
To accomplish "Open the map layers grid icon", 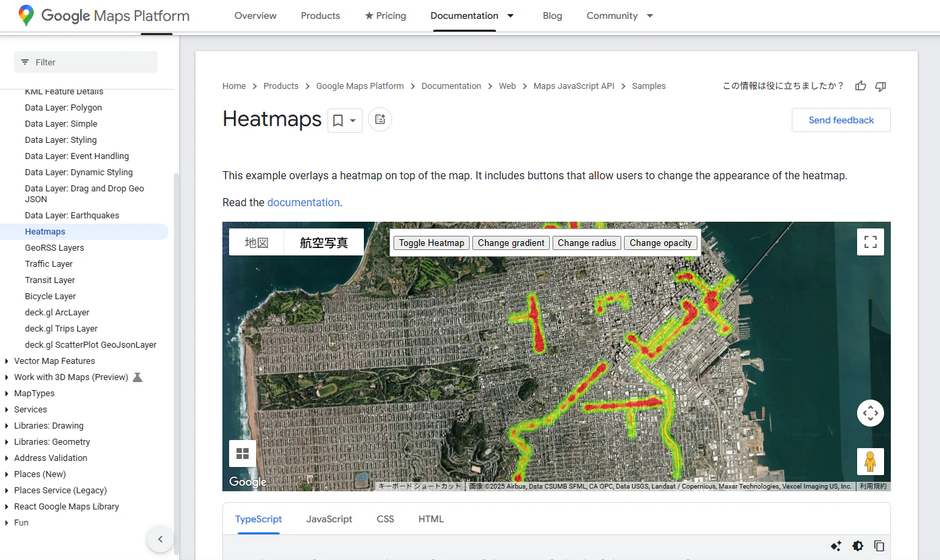I will point(243,454).
